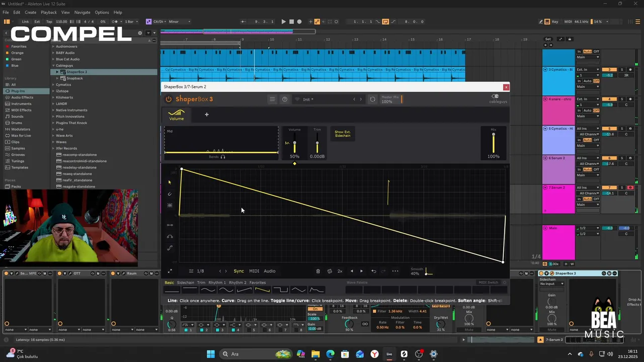Viewport: 644px width, 362px height.
Task: Open ShaperBox hamburger menu
Action: pos(272,99)
